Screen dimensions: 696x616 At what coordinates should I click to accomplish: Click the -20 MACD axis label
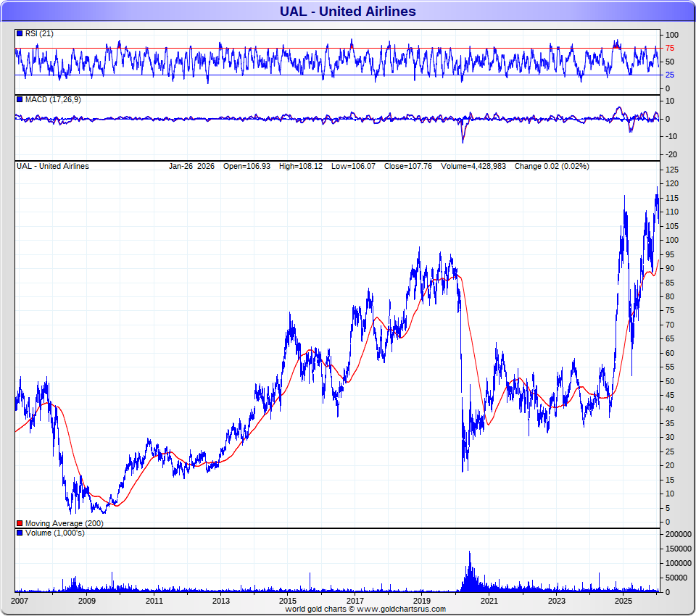671,154
